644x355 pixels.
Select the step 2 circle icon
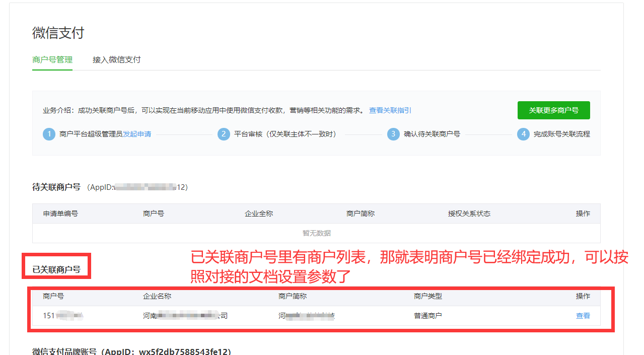[224, 134]
